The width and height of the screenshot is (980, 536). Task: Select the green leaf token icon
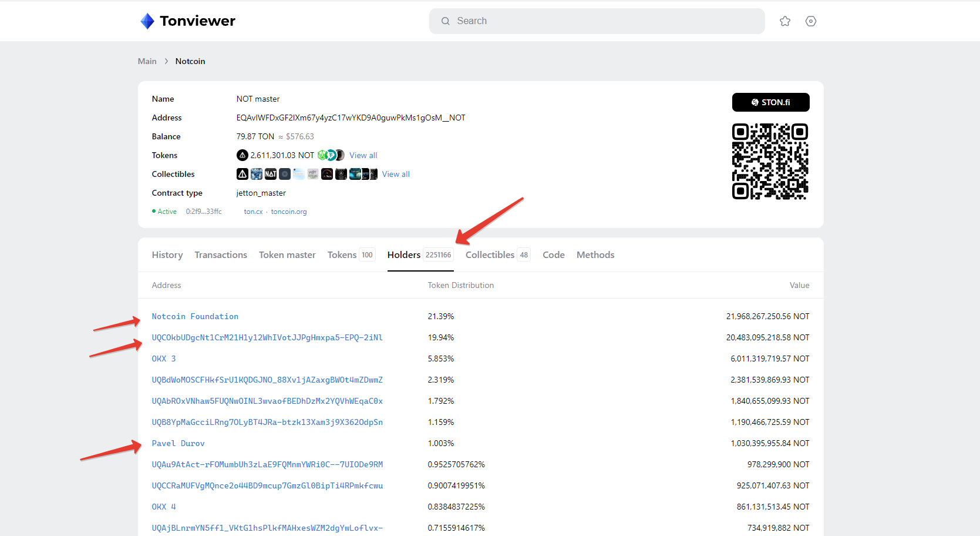[x=322, y=155]
